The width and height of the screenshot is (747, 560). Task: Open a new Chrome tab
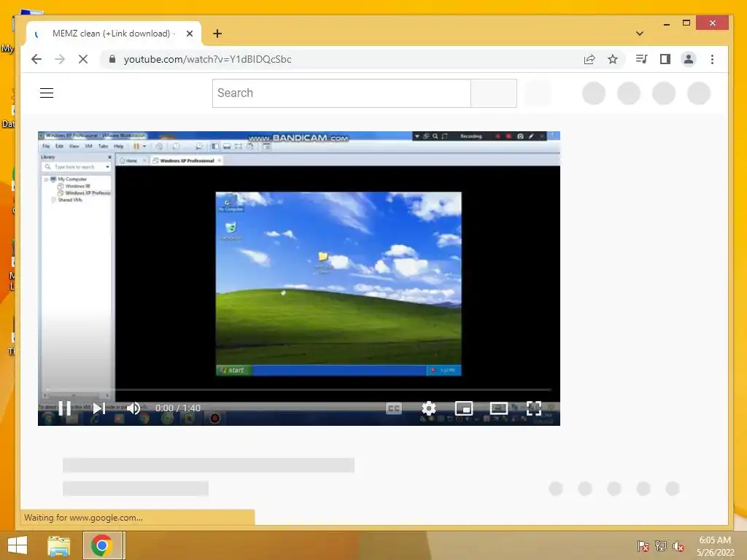(x=217, y=34)
